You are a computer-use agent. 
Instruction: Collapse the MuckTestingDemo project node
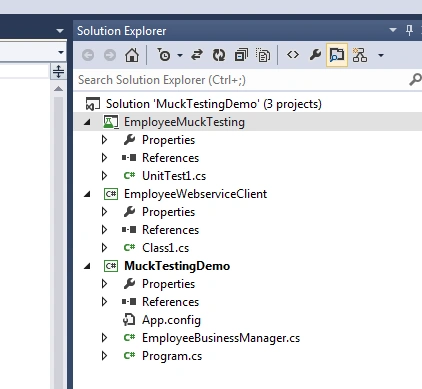(87, 266)
